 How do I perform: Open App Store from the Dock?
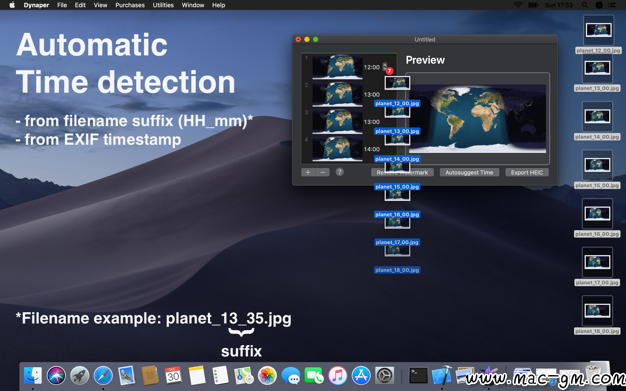pos(361,375)
